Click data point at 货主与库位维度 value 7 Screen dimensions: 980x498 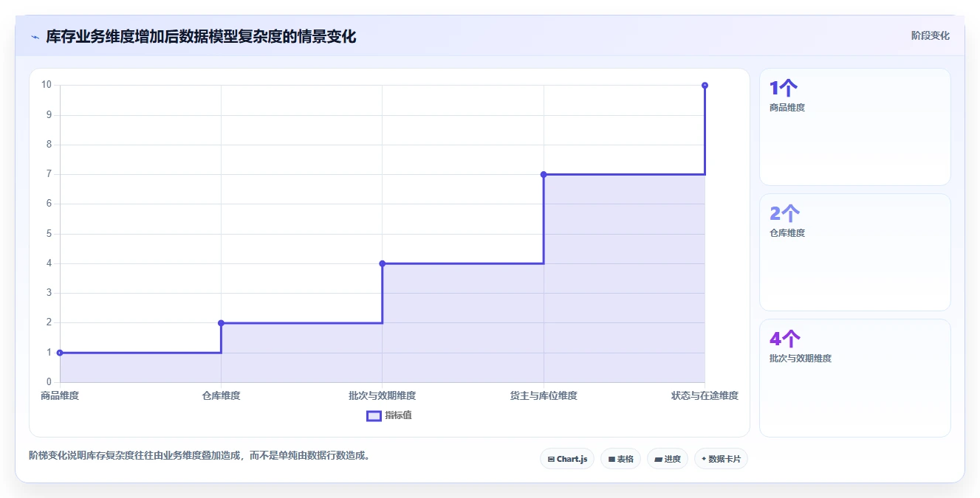(544, 174)
